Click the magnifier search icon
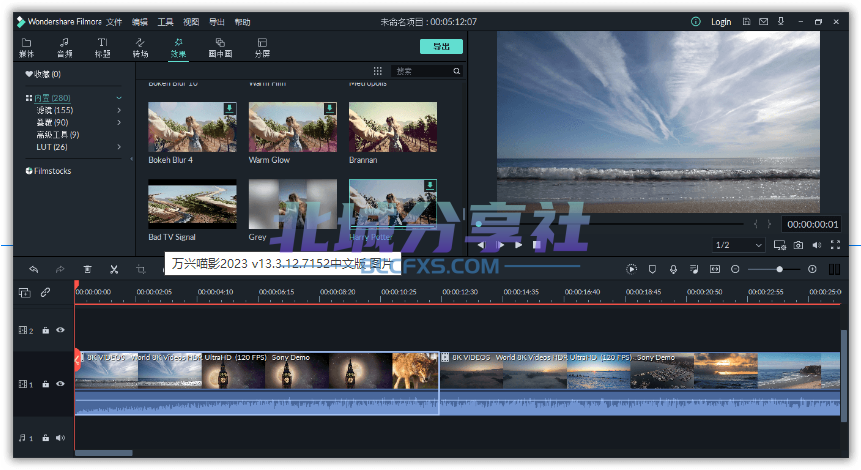The width and height of the screenshot is (861, 470). click(x=456, y=71)
